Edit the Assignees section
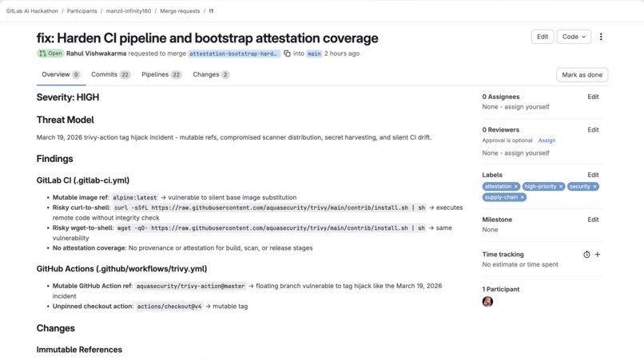 pyautogui.click(x=593, y=97)
